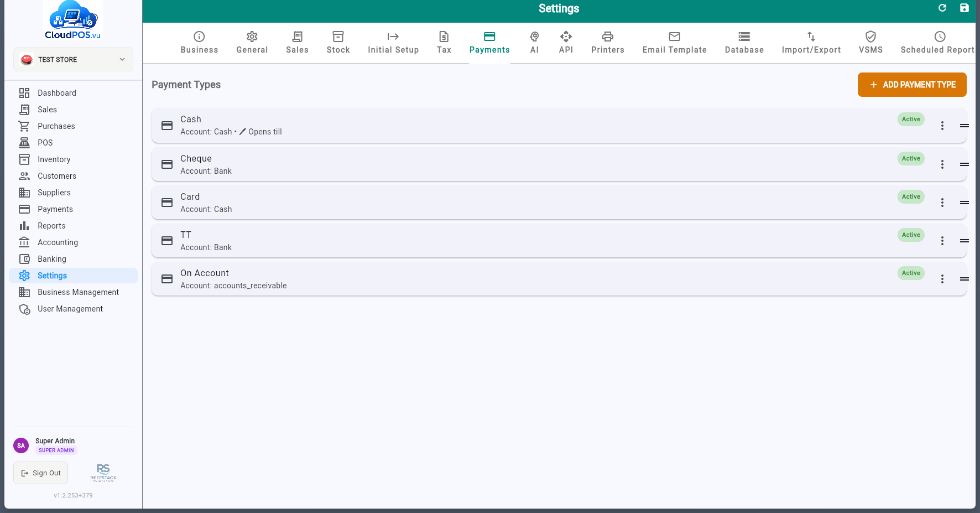
Task: Open Payments in the sidebar
Action: (x=73, y=209)
